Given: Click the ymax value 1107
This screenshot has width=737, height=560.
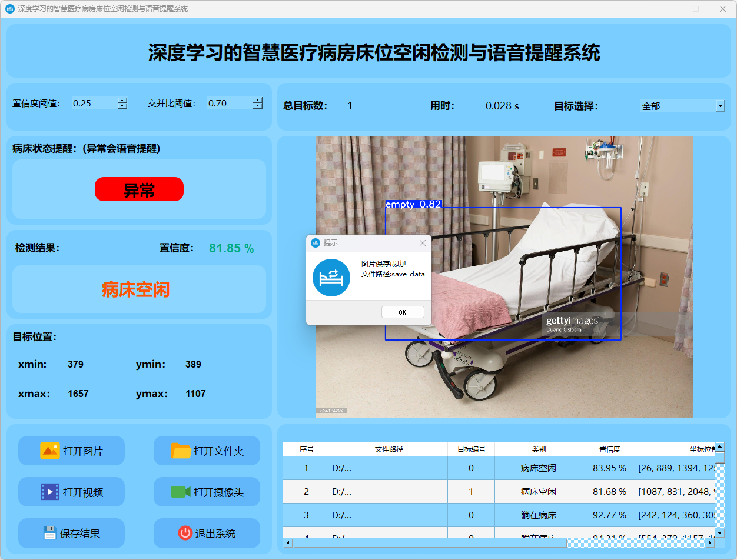Looking at the screenshot, I should [195, 394].
